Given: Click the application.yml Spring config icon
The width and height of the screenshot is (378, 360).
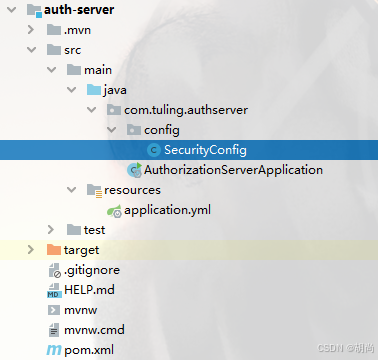Looking at the screenshot, I should (114, 210).
